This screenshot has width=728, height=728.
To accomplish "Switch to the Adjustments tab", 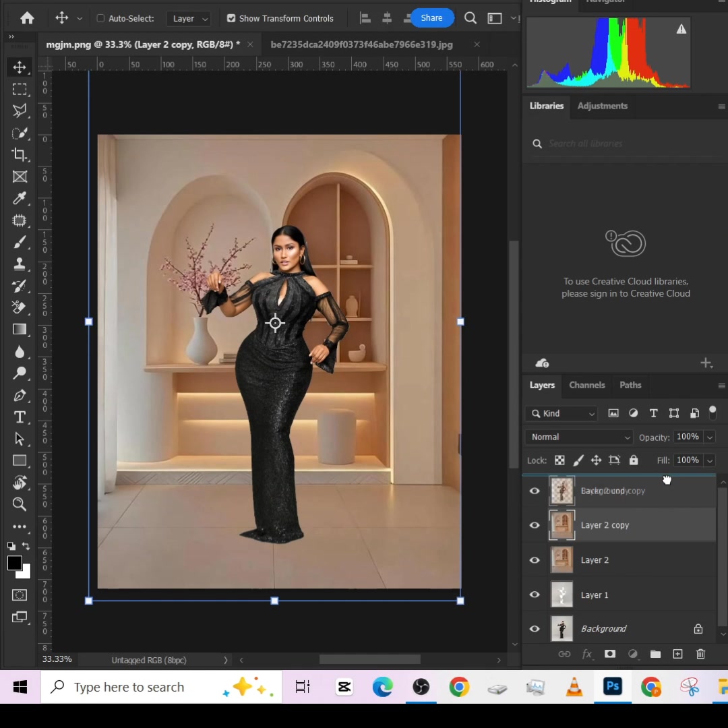I will (602, 106).
